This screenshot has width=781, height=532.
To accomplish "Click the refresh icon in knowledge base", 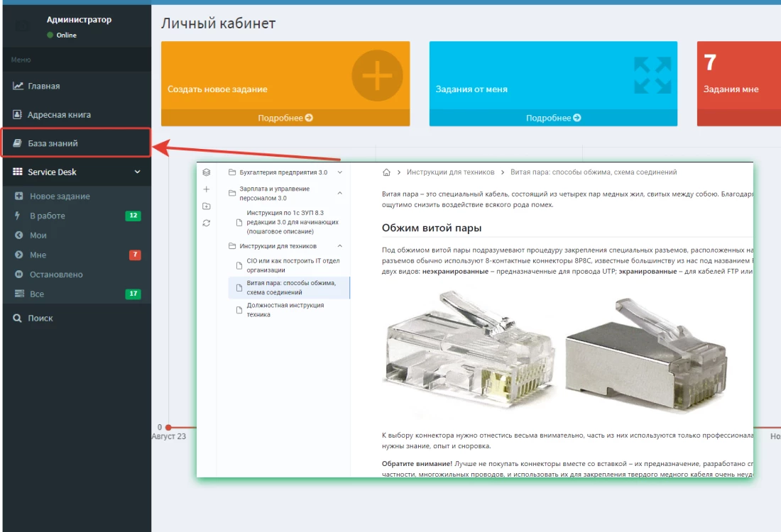I will click(207, 223).
